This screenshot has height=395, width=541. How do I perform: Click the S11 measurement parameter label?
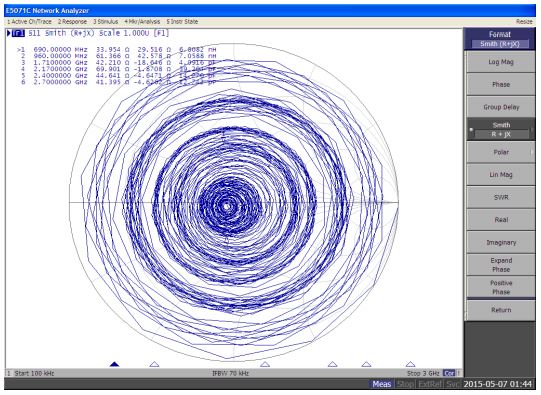(35, 33)
